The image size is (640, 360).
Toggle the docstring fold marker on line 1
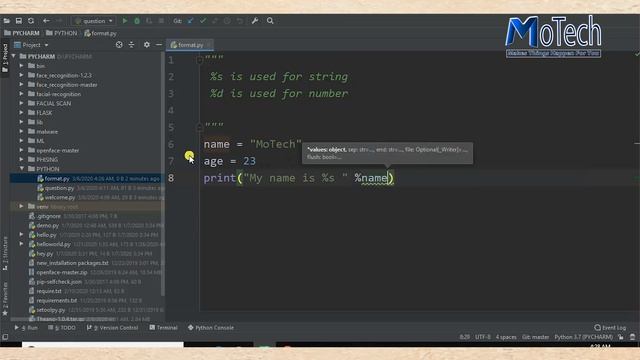point(200,60)
